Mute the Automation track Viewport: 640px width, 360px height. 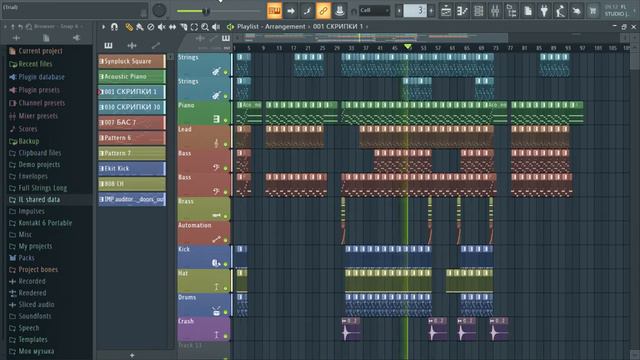coord(225,240)
